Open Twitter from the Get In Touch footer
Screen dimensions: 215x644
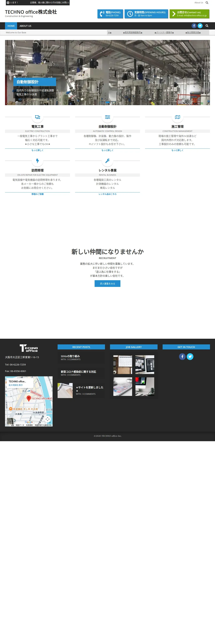pyautogui.click(x=190, y=356)
